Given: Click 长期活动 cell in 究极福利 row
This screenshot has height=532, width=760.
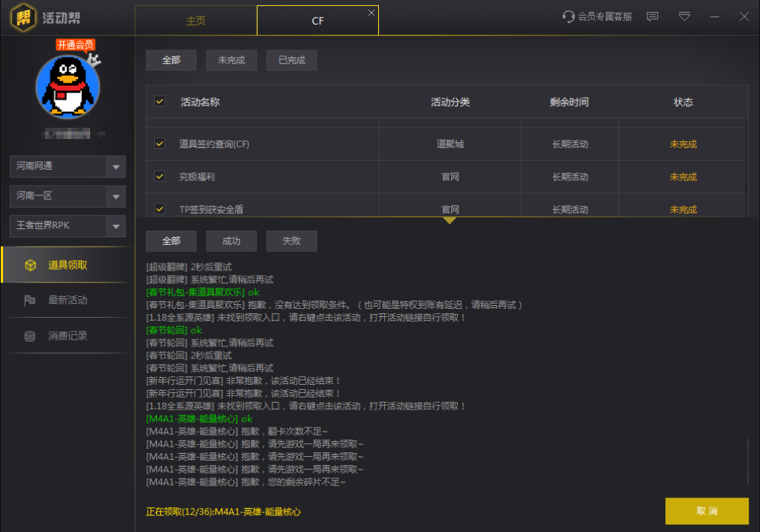Looking at the screenshot, I should click(x=571, y=177).
